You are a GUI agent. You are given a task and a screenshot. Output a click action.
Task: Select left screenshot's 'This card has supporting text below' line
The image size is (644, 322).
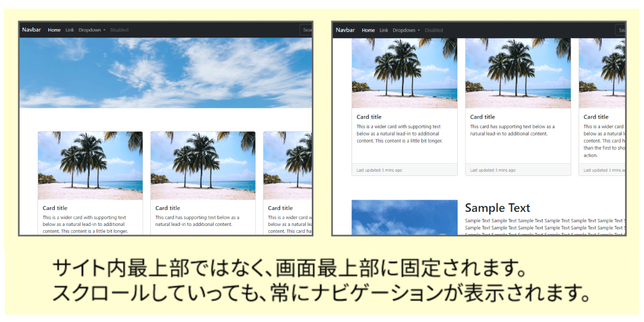click(197, 218)
